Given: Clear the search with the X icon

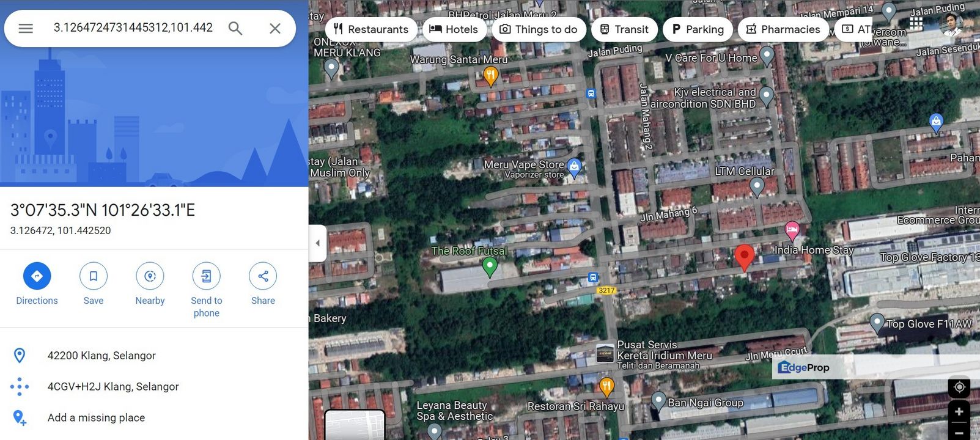Looking at the screenshot, I should click(275, 28).
